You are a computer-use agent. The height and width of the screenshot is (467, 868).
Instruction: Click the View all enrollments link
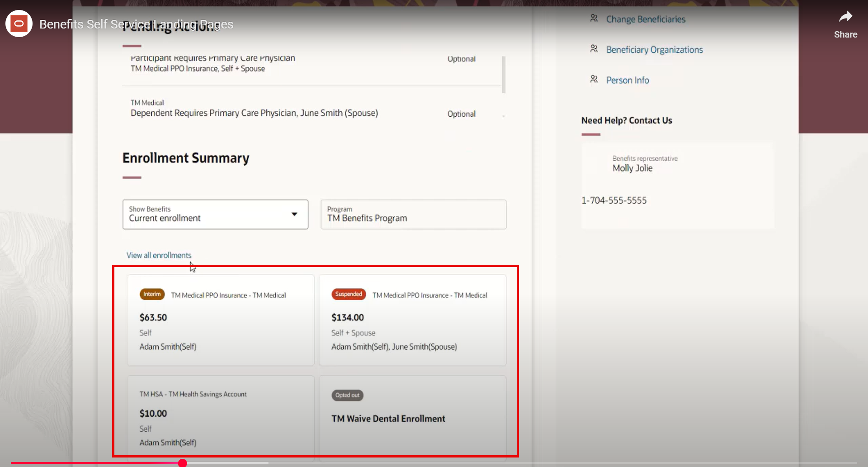tap(159, 255)
